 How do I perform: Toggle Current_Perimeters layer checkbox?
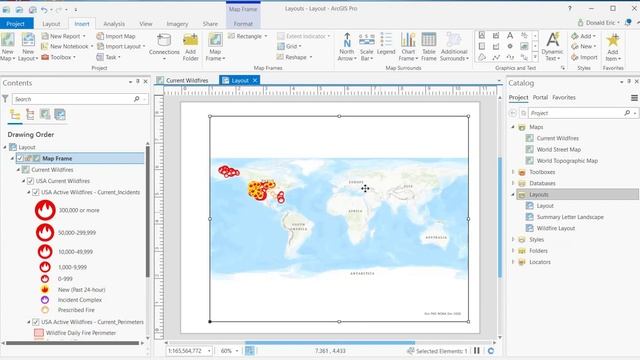[x=36, y=322]
